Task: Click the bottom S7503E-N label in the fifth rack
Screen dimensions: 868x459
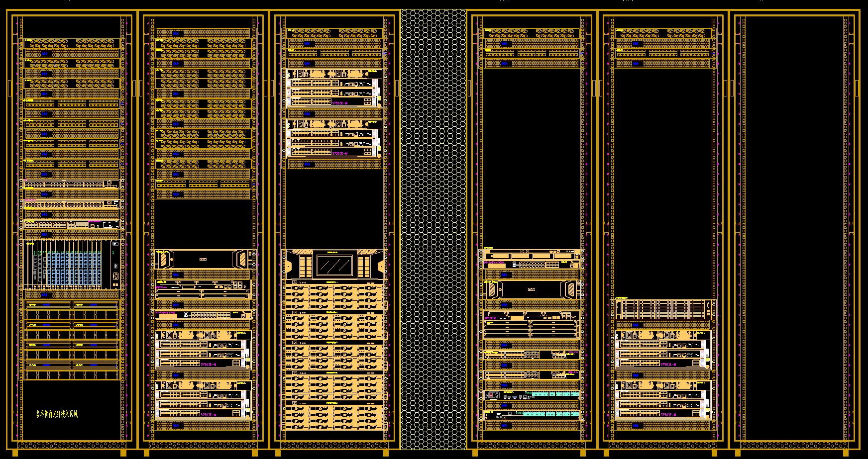Action: coord(668,414)
